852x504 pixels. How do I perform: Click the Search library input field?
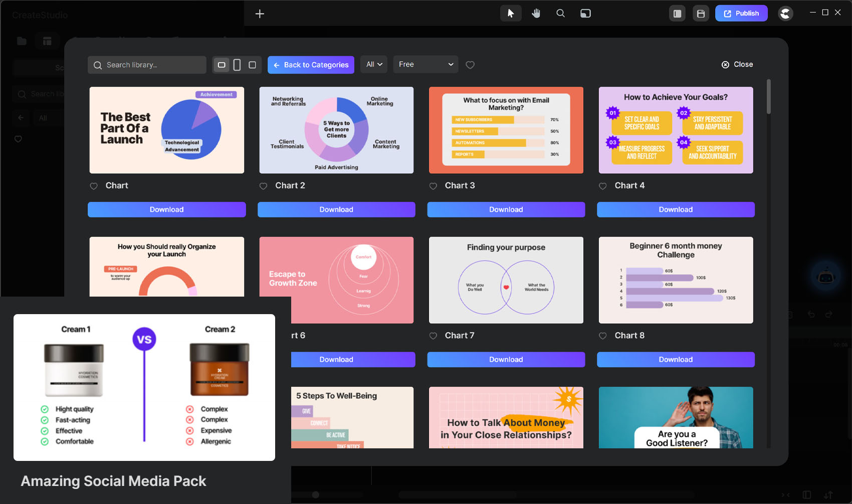click(147, 65)
